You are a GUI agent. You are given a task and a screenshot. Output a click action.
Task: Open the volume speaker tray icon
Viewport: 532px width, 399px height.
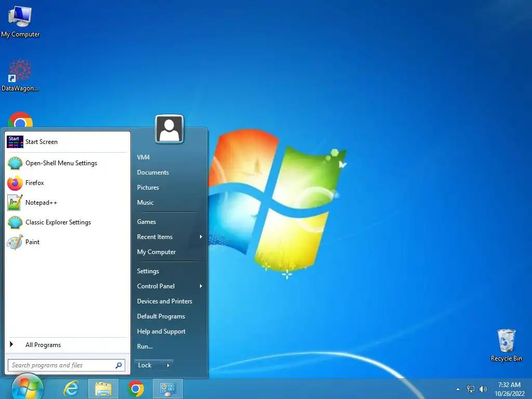pos(483,389)
